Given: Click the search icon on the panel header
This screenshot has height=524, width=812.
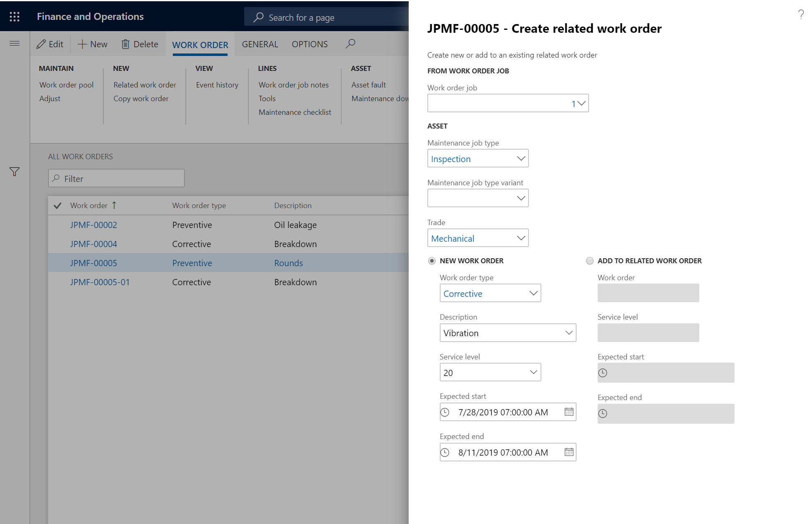Looking at the screenshot, I should (x=350, y=44).
